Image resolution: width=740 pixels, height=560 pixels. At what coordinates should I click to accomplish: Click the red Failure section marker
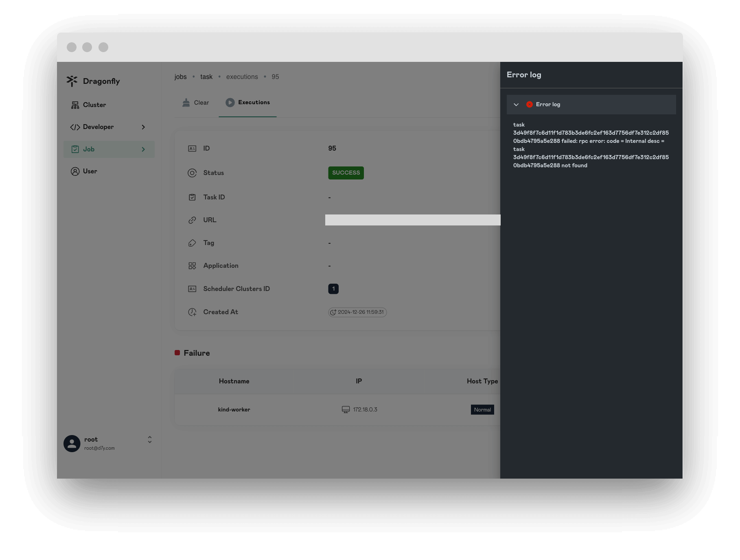pyautogui.click(x=177, y=353)
